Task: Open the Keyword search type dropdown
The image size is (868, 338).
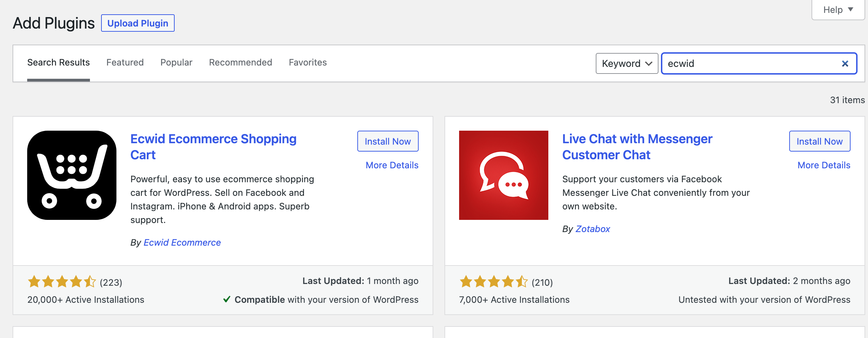Action: (x=627, y=63)
